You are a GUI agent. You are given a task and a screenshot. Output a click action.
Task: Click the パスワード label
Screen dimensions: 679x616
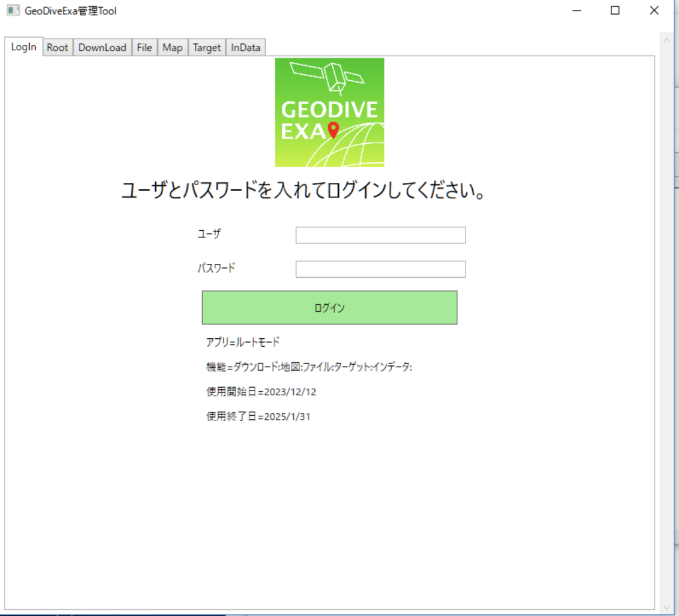[217, 268]
